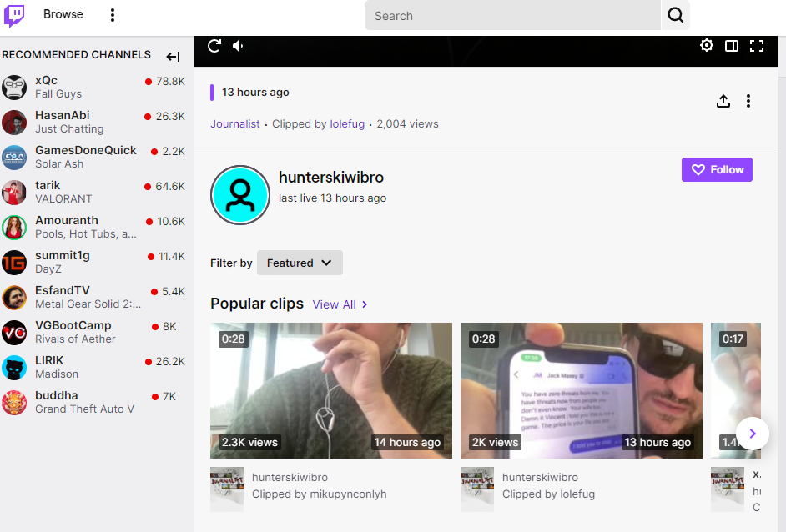
Task: Open EsfandTV channel avatar
Action: (14, 298)
